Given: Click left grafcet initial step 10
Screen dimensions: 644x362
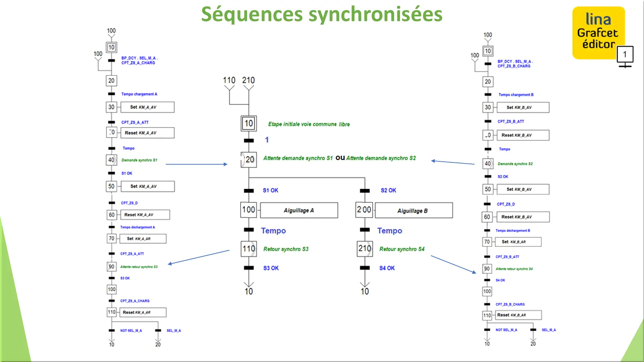Looking at the screenshot, I should tap(111, 47).
